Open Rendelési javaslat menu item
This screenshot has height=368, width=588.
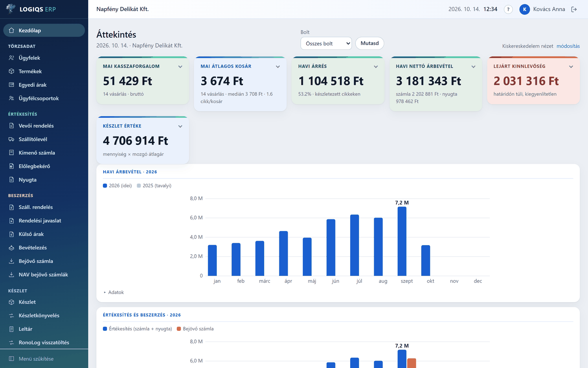[x=44, y=221]
